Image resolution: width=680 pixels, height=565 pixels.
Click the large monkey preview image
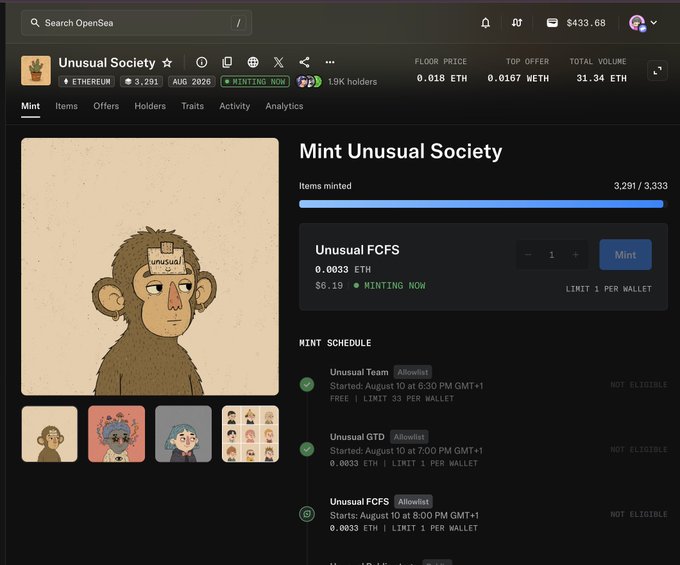[x=150, y=267]
